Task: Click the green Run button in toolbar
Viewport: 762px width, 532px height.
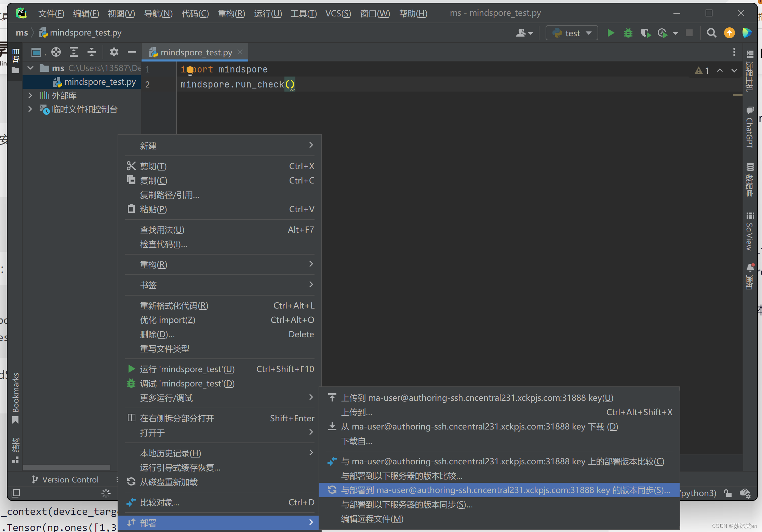Action: click(x=611, y=33)
